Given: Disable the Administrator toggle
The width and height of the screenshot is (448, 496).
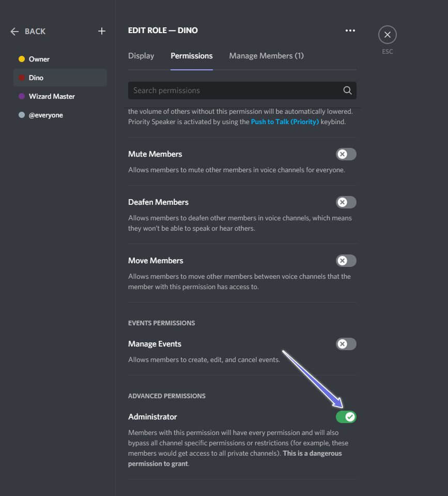Looking at the screenshot, I should click(x=346, y=417).
